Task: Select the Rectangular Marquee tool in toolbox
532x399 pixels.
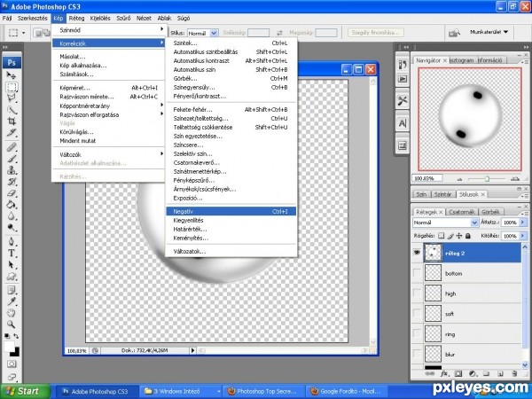Action: pyautogui.click(x=12, y=87)
